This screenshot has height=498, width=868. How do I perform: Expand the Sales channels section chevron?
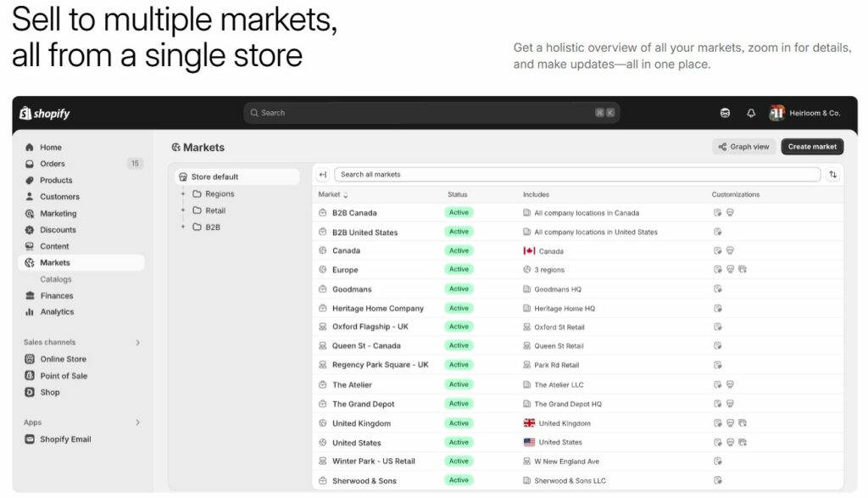point(138,343)
